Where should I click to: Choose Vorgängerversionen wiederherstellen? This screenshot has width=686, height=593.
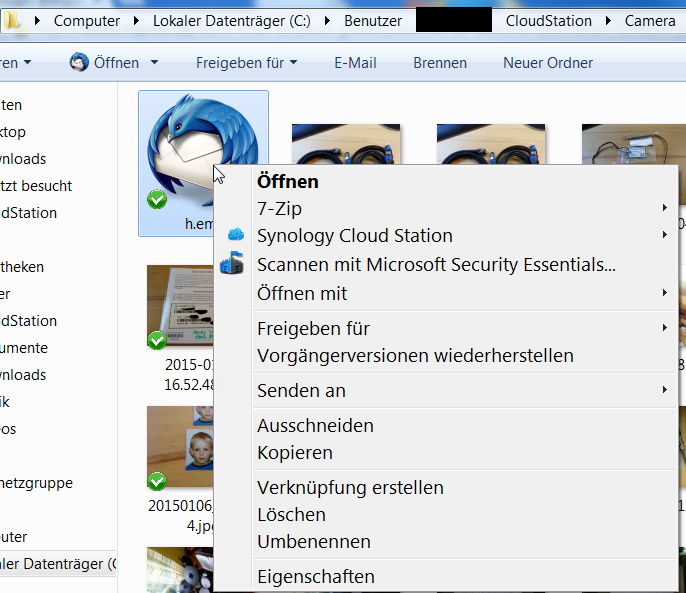446,356
